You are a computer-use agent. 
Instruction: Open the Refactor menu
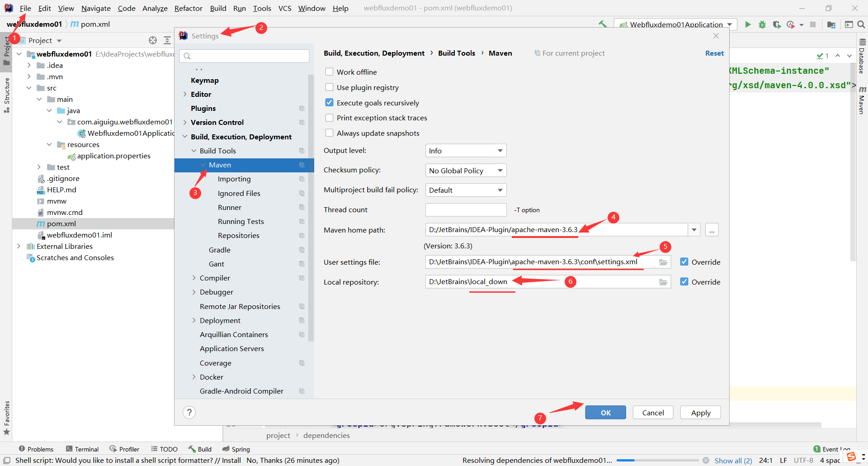coord(189,8)
